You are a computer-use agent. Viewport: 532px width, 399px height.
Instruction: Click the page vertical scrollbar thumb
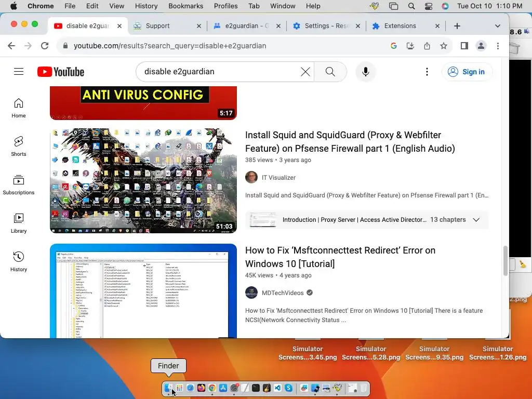click(505, 261)
